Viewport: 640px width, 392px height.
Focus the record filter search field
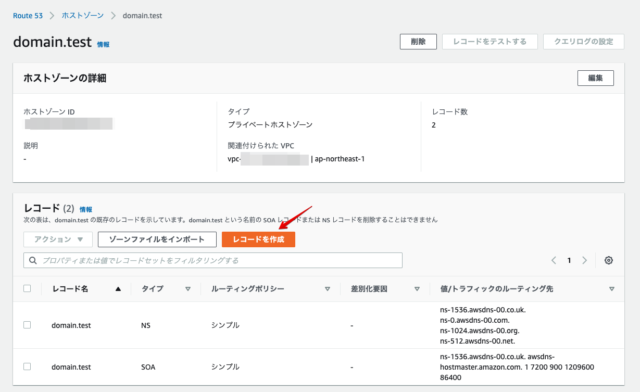[x=213, y=261]
